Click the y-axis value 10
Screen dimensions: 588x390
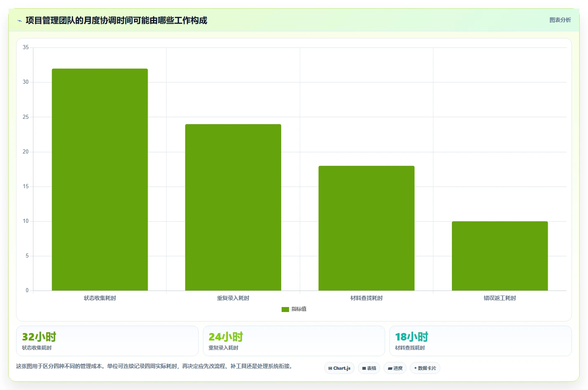pyautogui.click(x=26, y=221)
